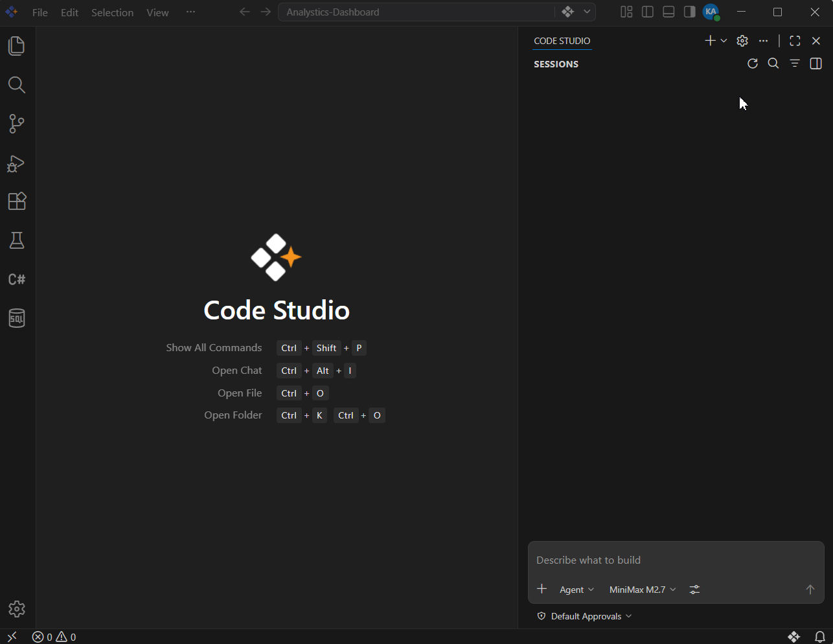The image size is (833, 644).
Task: Open the Customize Layout icon in the title bar
Action: tap(626, 12)
